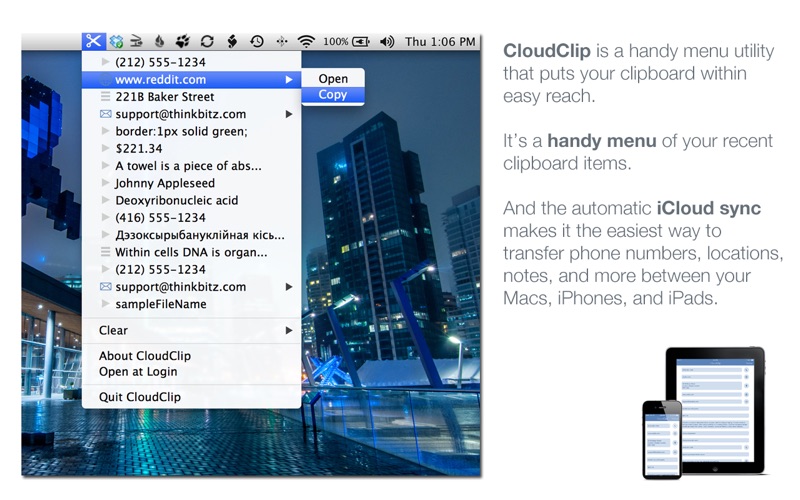
Task: Quit CloudClip from the menu
Action: tap(140, 397)
